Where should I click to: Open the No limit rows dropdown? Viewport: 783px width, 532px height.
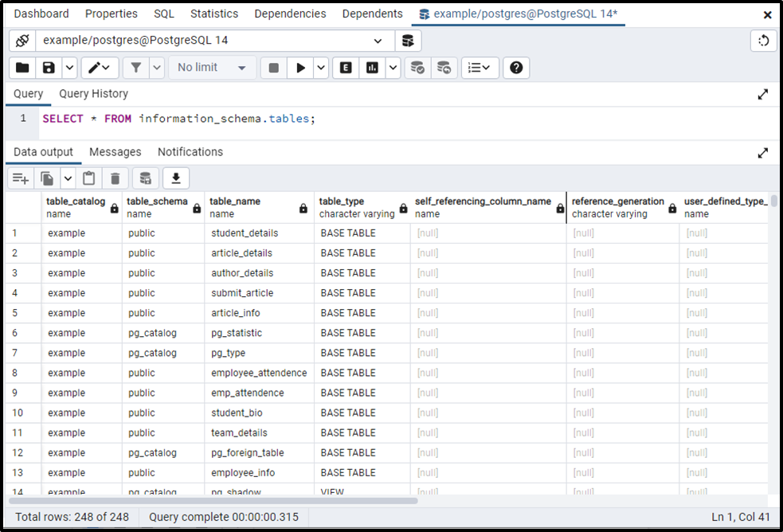211,68
